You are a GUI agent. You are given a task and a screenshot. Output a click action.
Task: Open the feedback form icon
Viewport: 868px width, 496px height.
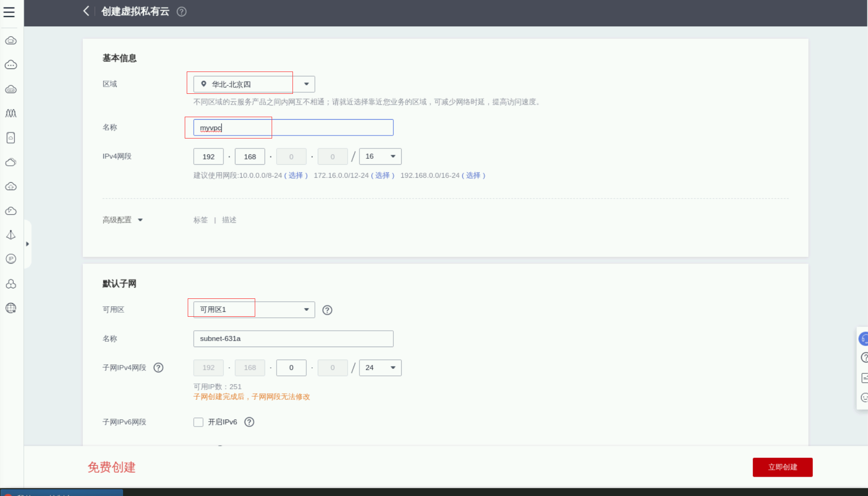tap(864, 378)
